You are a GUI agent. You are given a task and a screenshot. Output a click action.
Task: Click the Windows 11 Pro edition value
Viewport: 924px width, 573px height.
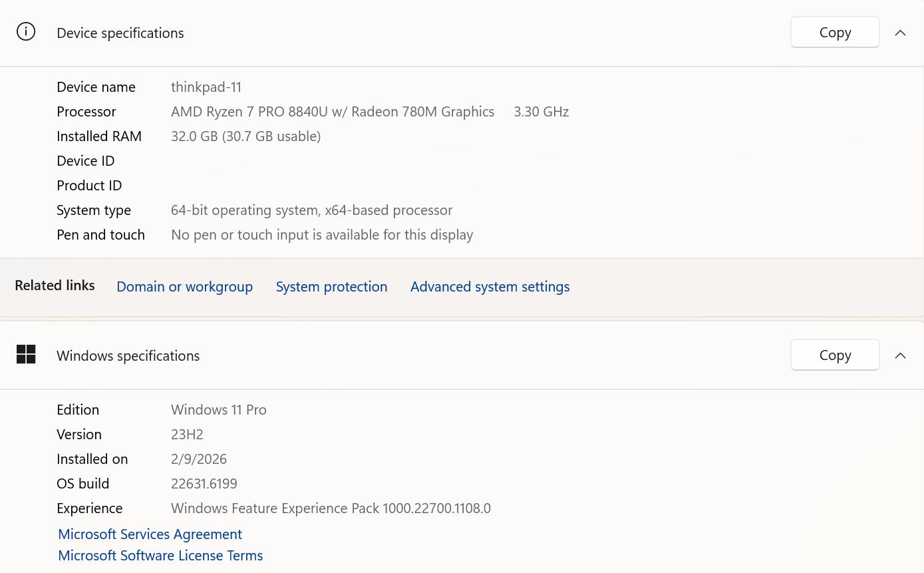(x=219, y=409)
